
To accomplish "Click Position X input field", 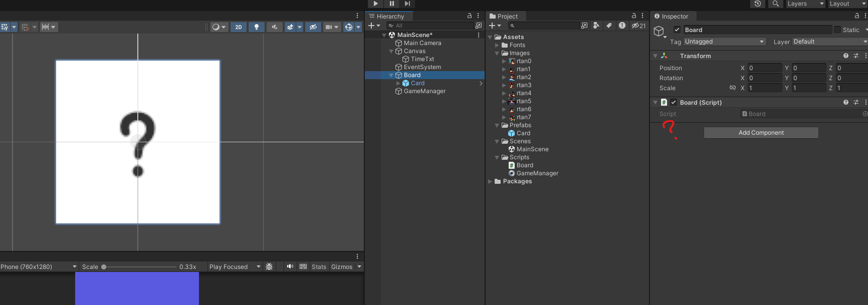I will [765, 68].
